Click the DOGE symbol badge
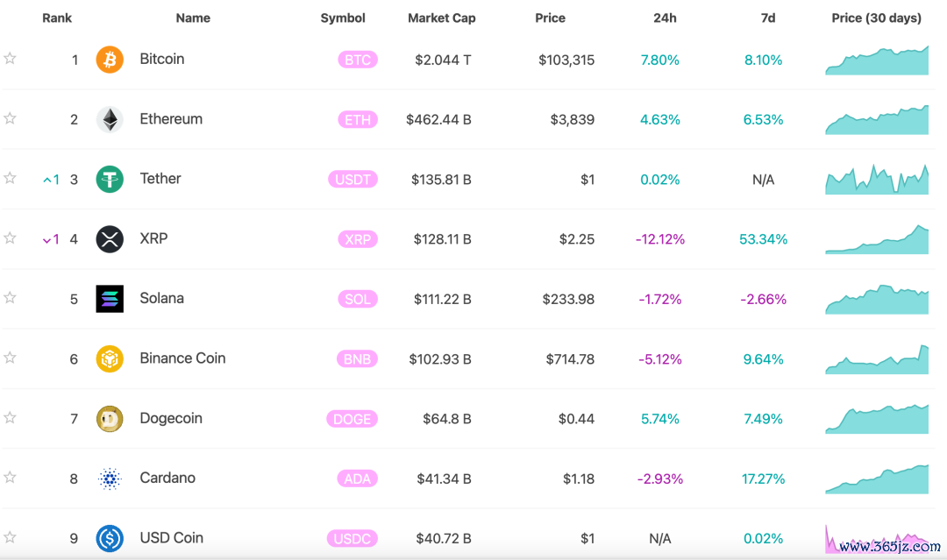 [x=352, y=419]
